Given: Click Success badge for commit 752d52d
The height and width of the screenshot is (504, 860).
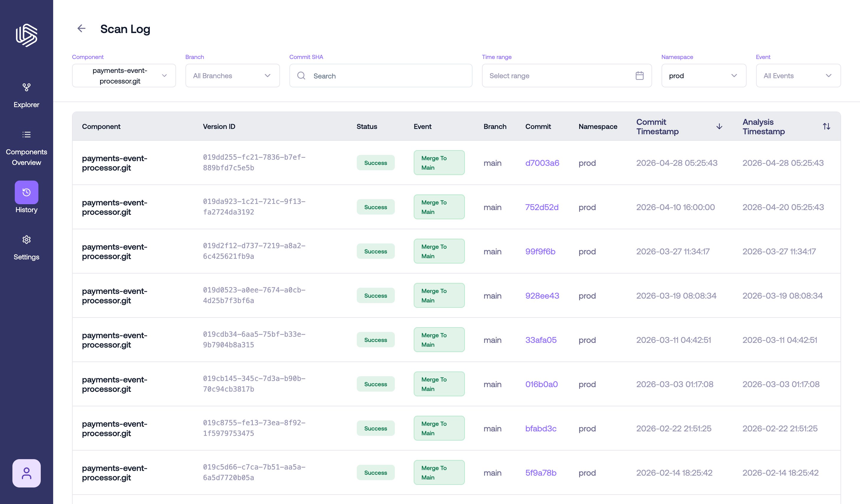Looking at the screenshot, I should [x=375, y=207].
